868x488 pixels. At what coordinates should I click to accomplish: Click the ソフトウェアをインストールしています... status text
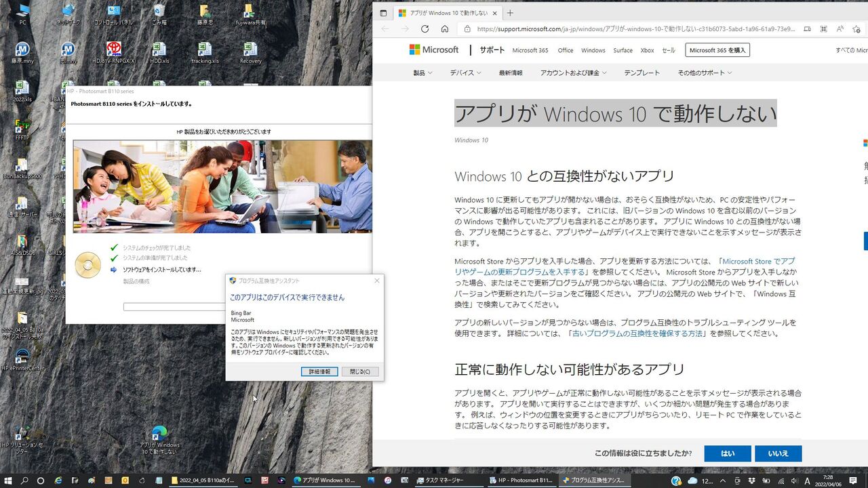(x=161, y=270)
